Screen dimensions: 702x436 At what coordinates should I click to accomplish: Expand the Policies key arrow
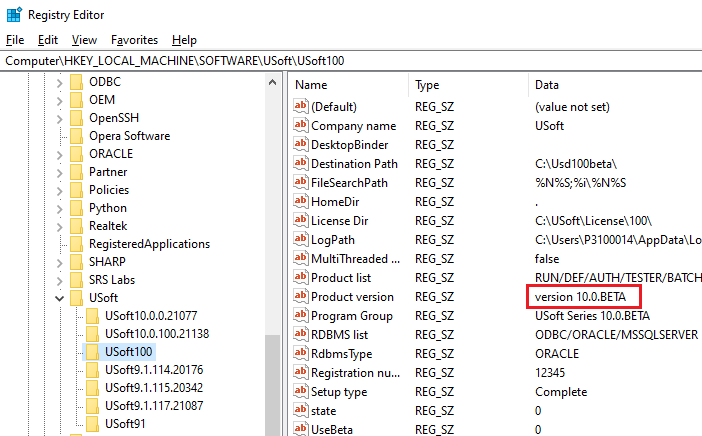(61, 190)
